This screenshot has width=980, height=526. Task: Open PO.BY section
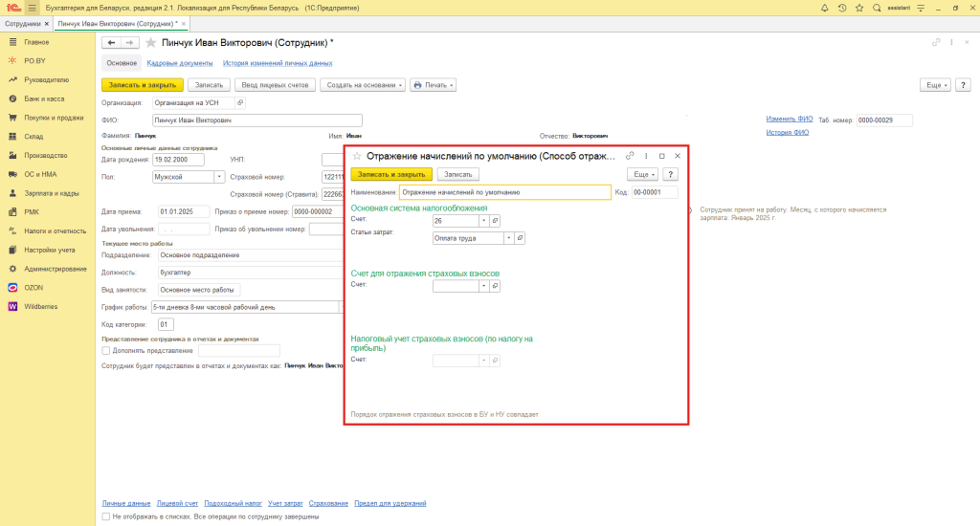(x=34, y=61)
